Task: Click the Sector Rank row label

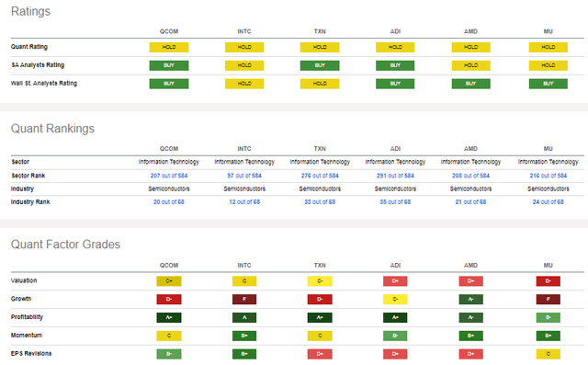Action: pyautogui.click(x=28, y=176)
